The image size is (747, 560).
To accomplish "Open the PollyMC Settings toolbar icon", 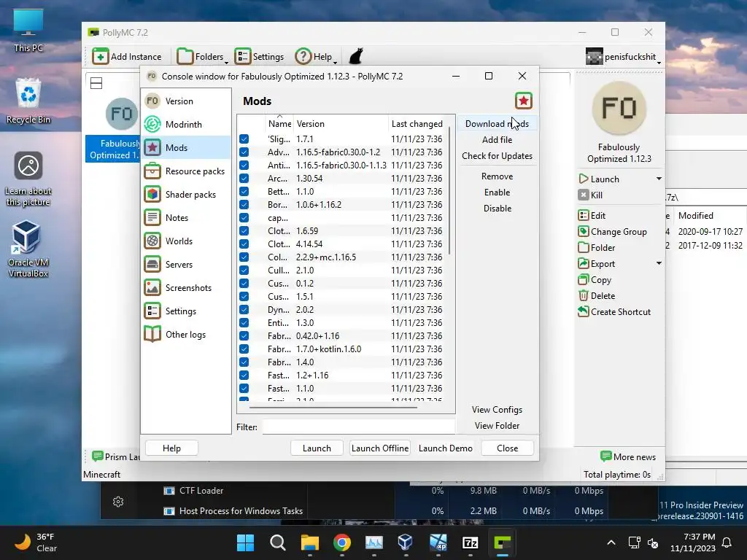I will coord(242,56).
